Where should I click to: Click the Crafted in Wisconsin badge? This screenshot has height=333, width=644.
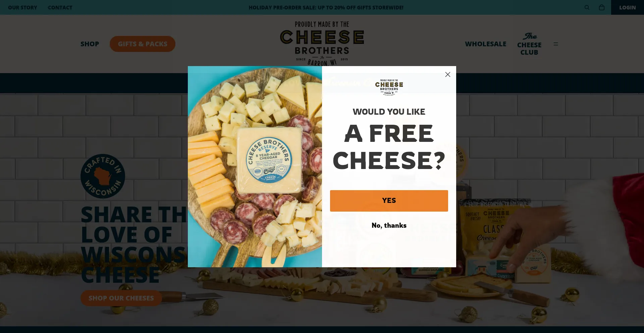click(103, 176)
